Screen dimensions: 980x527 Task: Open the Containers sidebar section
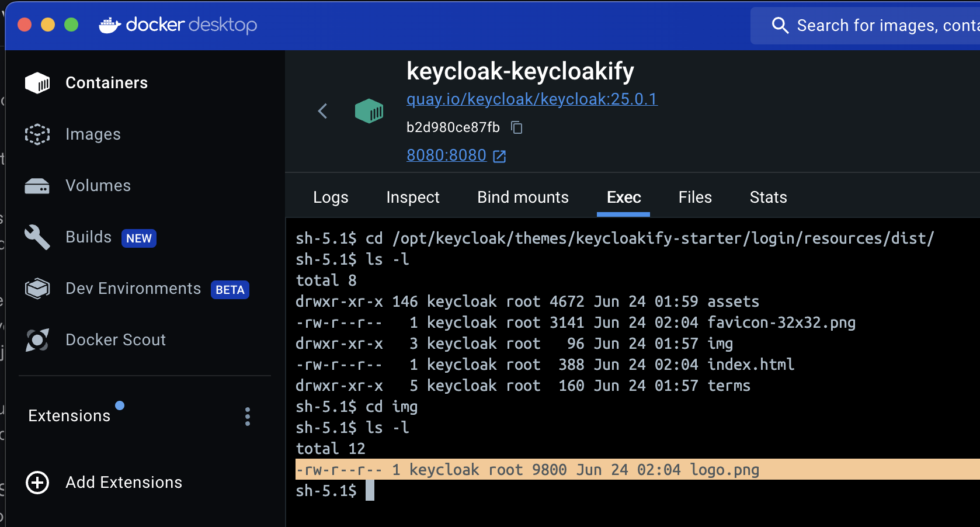point(86,83)
